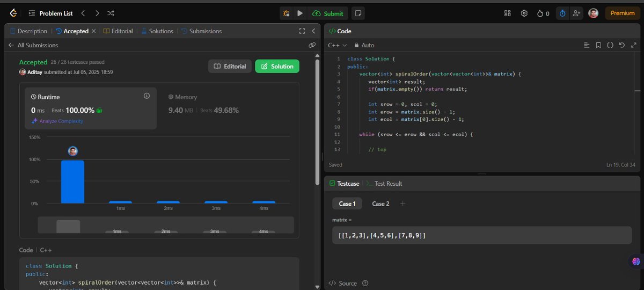Screen dimensions: 644x290
Task: Open the LeetCode logo home
Action: 13,13
